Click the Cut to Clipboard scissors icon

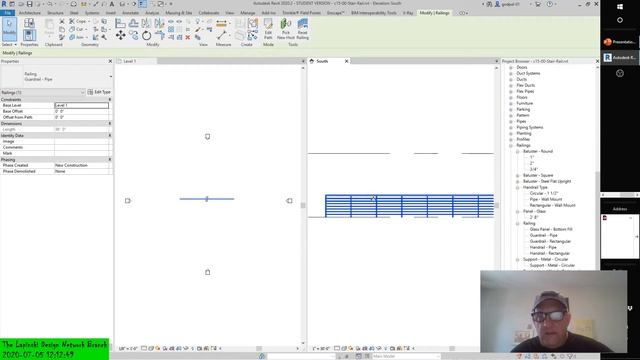(62, 21)
